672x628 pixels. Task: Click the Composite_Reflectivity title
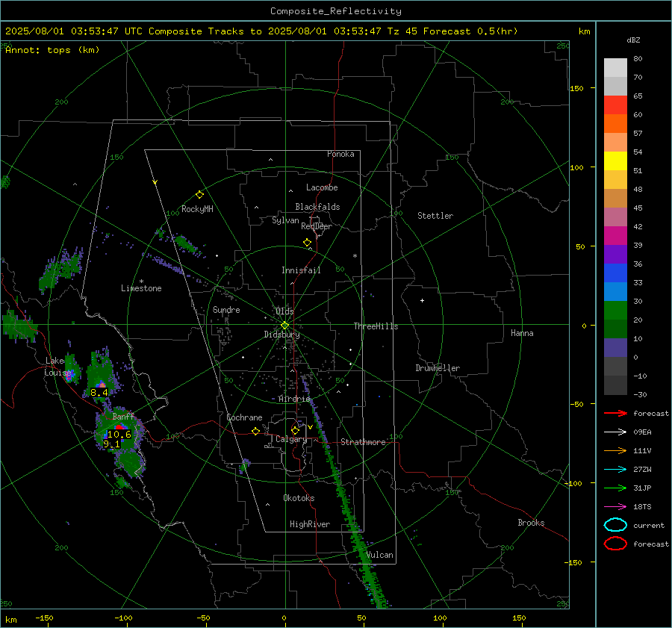[x=335, y=11]
